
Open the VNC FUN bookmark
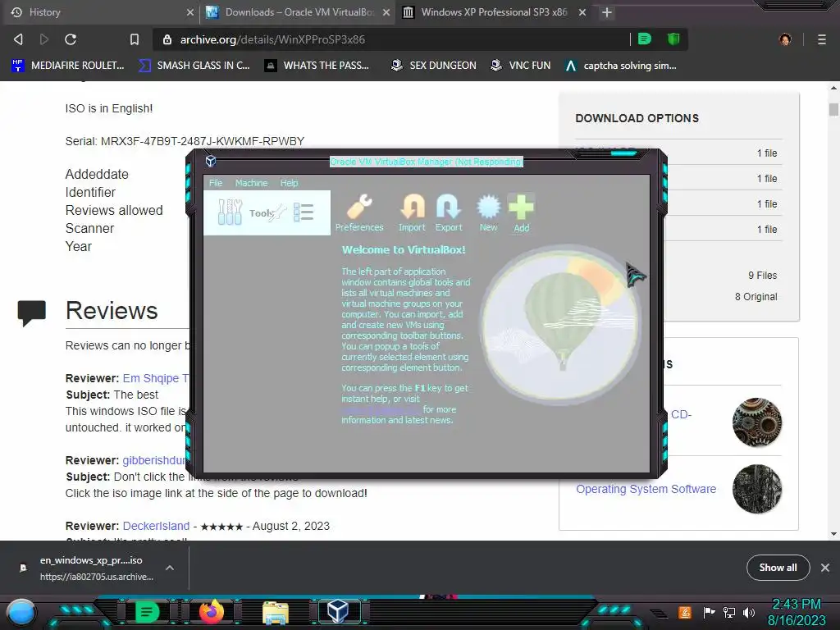(x=520, y=66)
